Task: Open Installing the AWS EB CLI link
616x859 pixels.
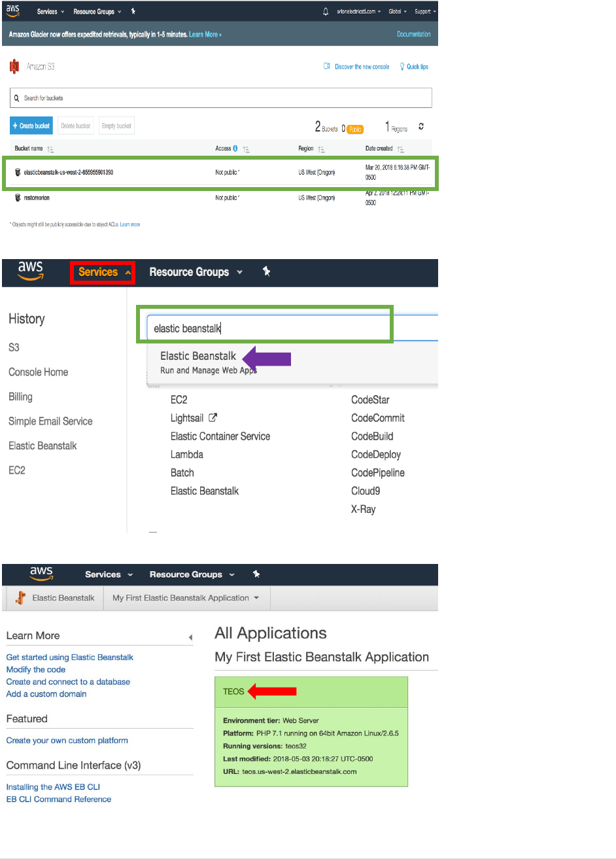Action: [53, 787]
